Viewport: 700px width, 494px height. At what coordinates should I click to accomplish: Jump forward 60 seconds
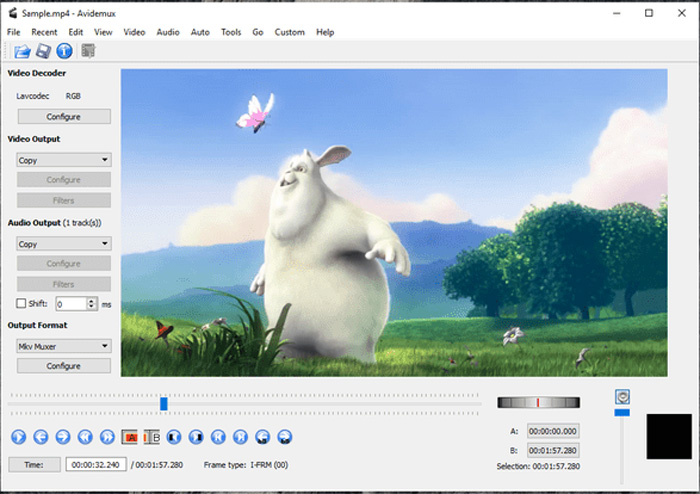[285, 436]
